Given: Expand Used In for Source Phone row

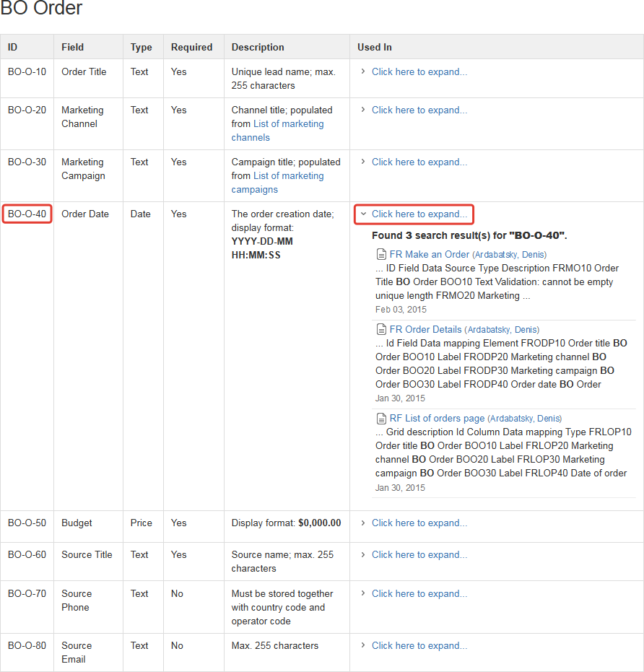Looking at the screenshot, I should [419, 594].
